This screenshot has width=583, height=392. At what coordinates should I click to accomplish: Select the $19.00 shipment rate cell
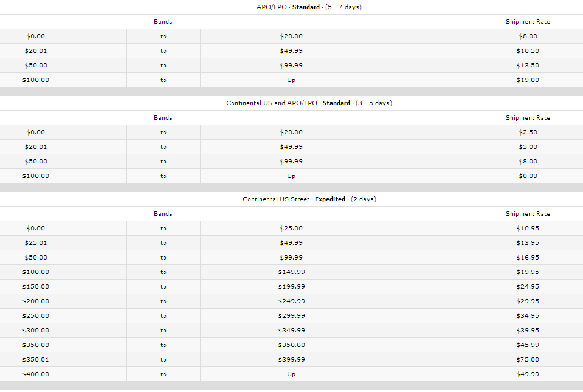click(527, 80)
